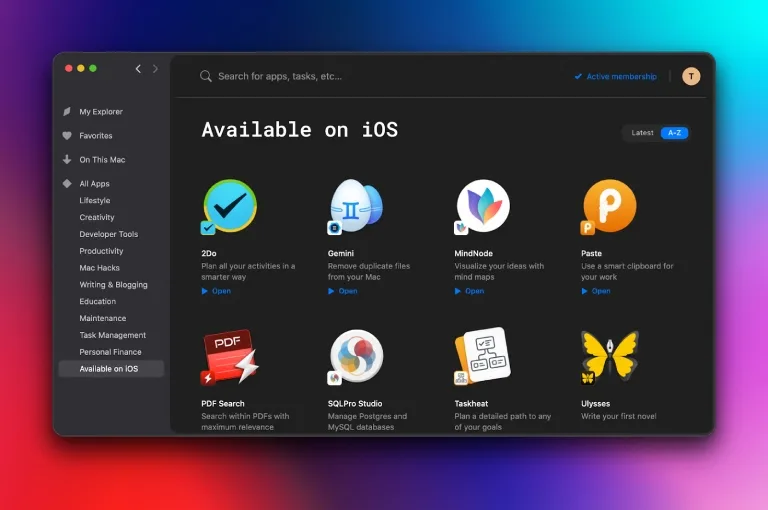The image size is (768, 510).
Task: Select the Lifestyle category
Action: (x=95, y=200)
